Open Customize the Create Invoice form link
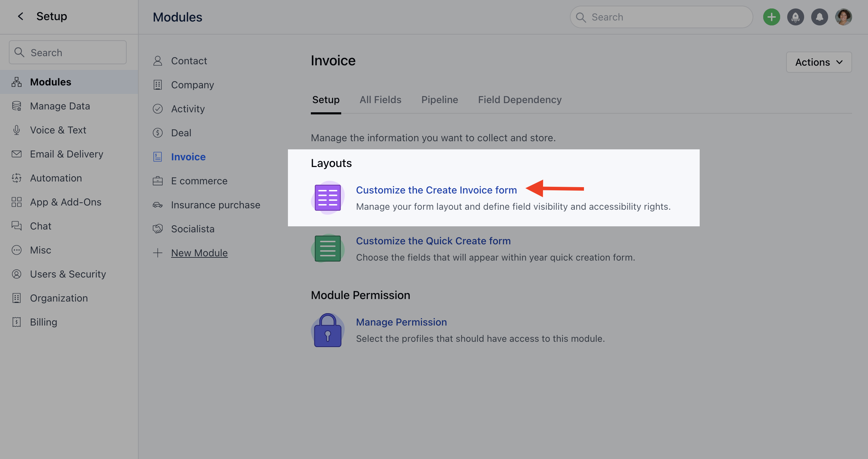This screenshot has height=459, width=868. [436, 190]
